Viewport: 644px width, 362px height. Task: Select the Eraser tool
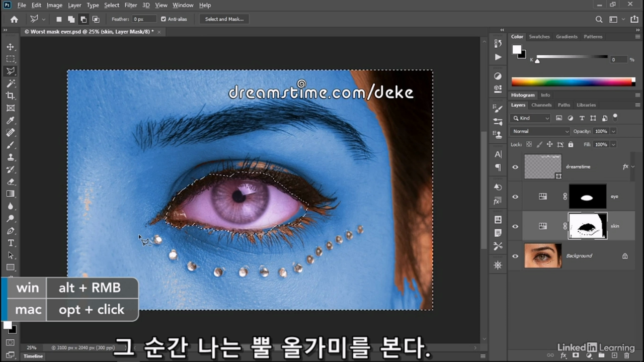point(11,182)
